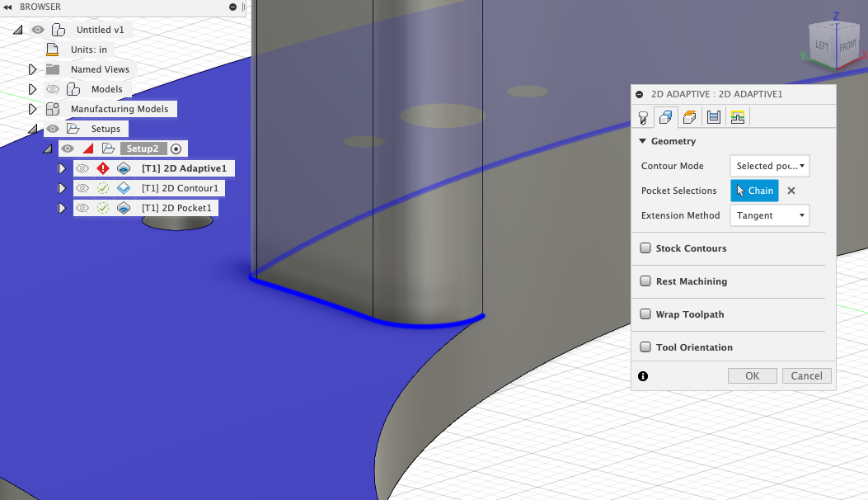Viewport: 868px width, 500px height.
Task: Toggle visibility of the Models folder
Action: [51, 88]
